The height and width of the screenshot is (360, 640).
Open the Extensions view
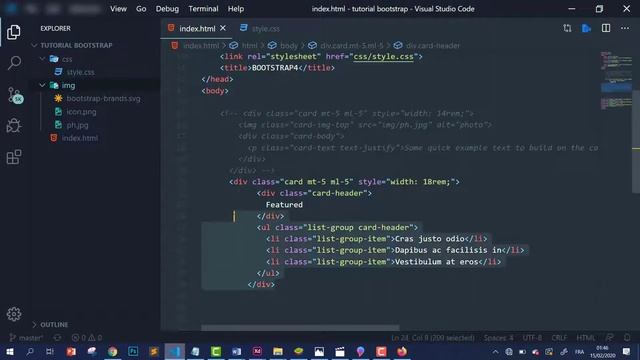point(14,157)
